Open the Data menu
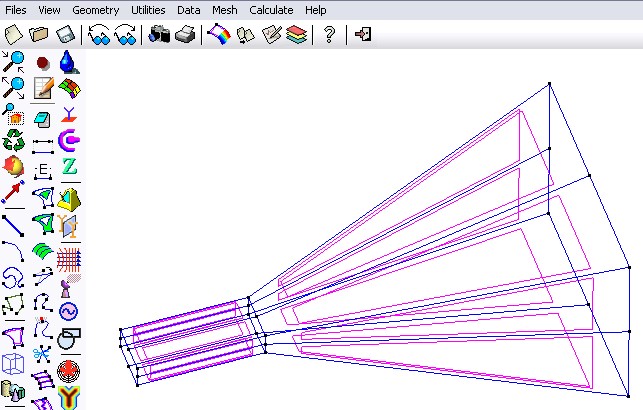 [x=189, y=10]
